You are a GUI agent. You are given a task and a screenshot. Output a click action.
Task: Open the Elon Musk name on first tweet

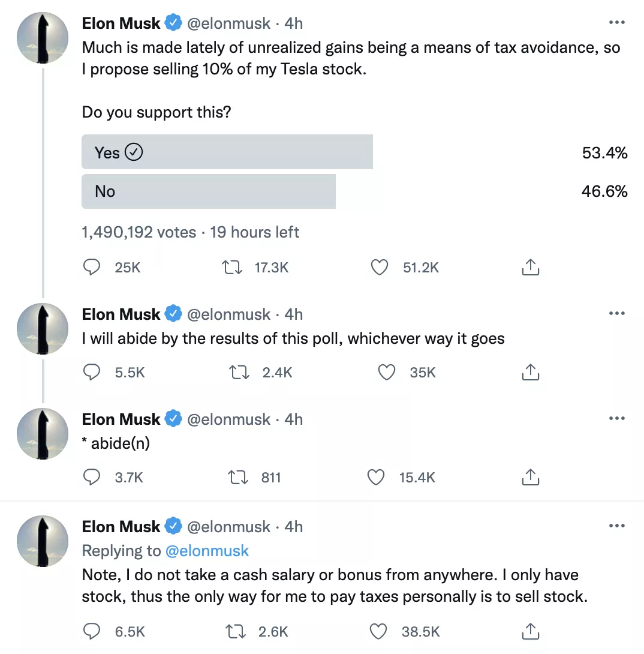(121, 23)
